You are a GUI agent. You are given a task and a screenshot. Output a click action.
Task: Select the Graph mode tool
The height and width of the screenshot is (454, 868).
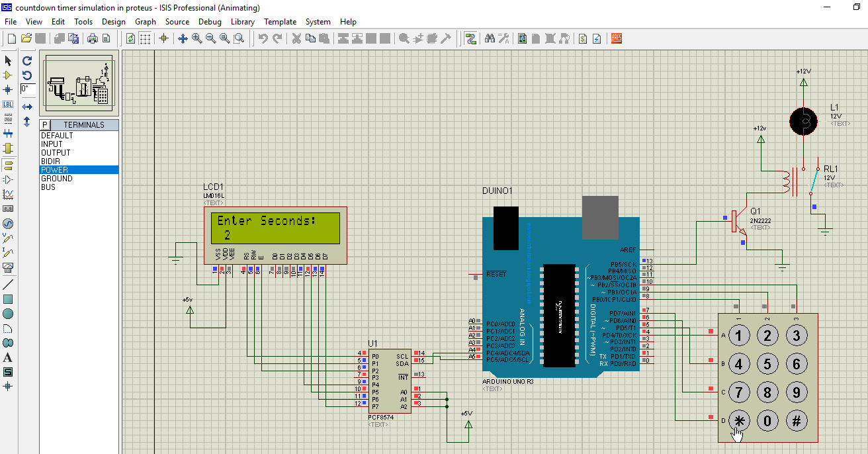click(7, 193)
